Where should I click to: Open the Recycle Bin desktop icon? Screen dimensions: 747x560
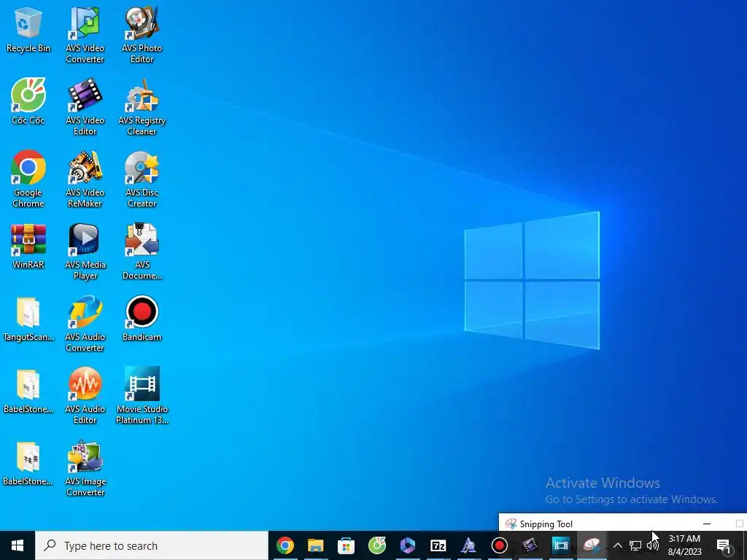(x=28, y=30)
